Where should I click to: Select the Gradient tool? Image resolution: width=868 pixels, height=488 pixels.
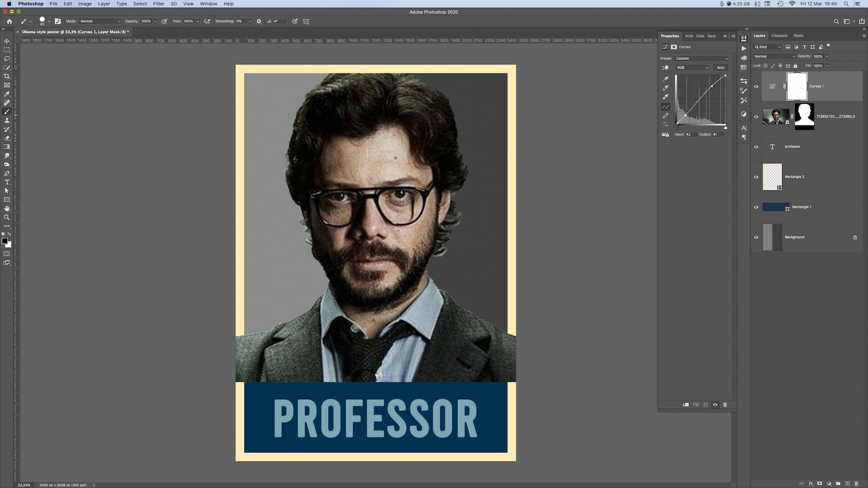pos(7,147)
